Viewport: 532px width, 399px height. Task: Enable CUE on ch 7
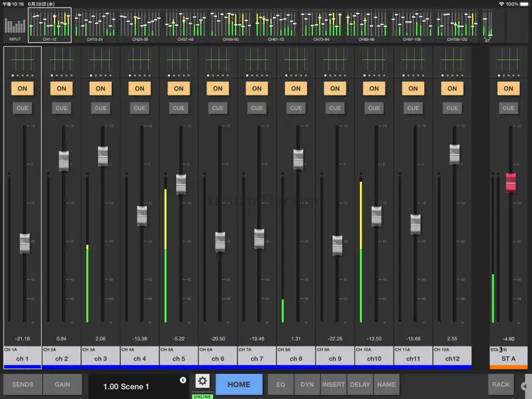[257, 108]
